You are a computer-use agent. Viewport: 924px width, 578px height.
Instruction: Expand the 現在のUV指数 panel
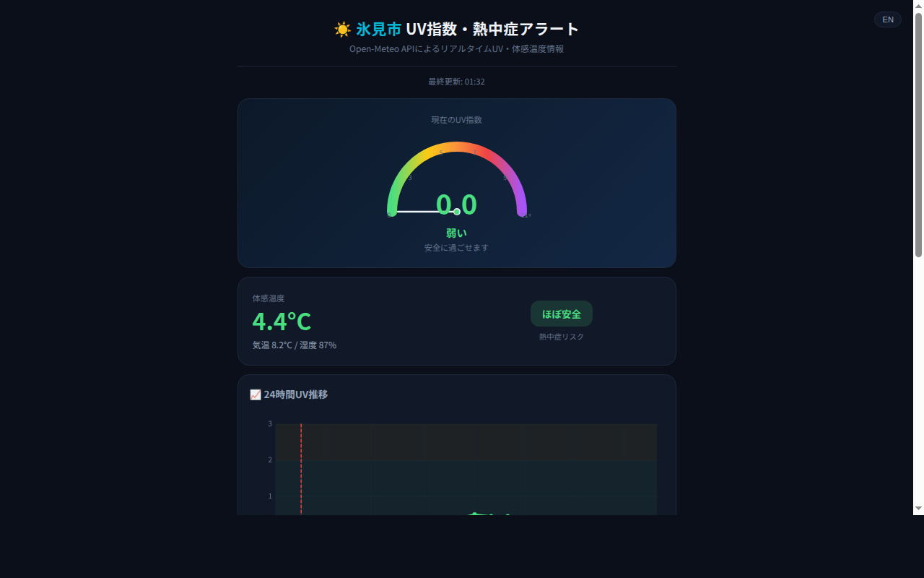[x=456, y=120]
